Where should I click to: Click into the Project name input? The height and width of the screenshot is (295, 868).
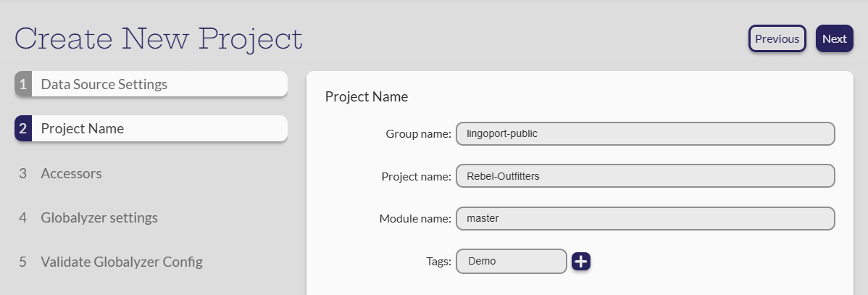pyautogui.click(x=645, y=176)
